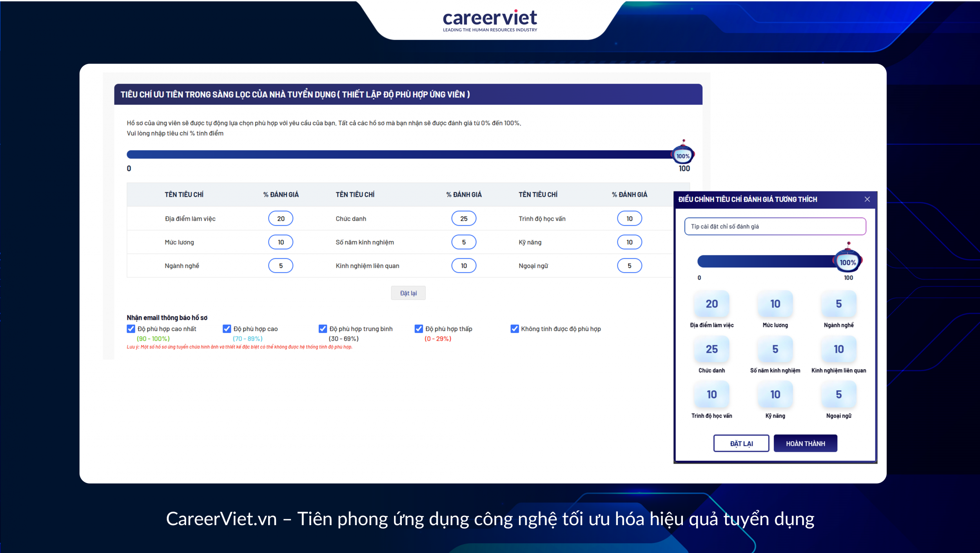The height and width of the screenshot is (553, 980).
Task: Toggle Độ phù hợp trung bình checkbox
Action: click(x=323, y=329)
